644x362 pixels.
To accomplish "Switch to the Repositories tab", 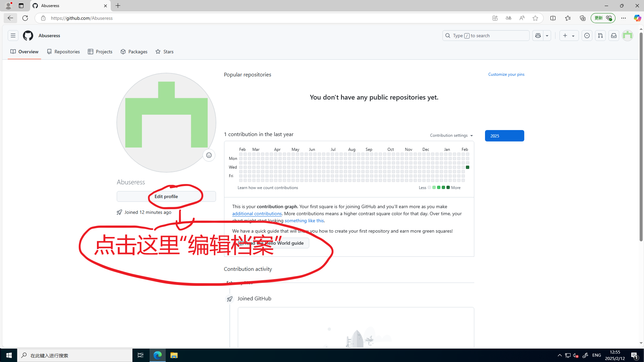I will [63, 52].
